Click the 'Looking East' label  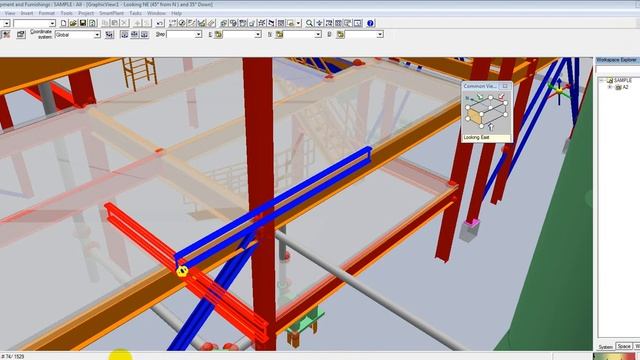(476, 138)
